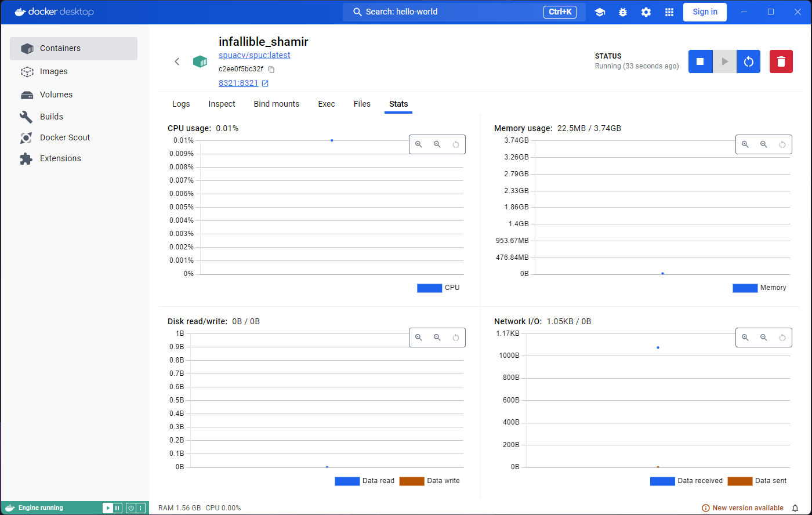Zoom in on the Disk read/write chart
This screenshot has width=812, height=515.
click(x=419, y=338)
